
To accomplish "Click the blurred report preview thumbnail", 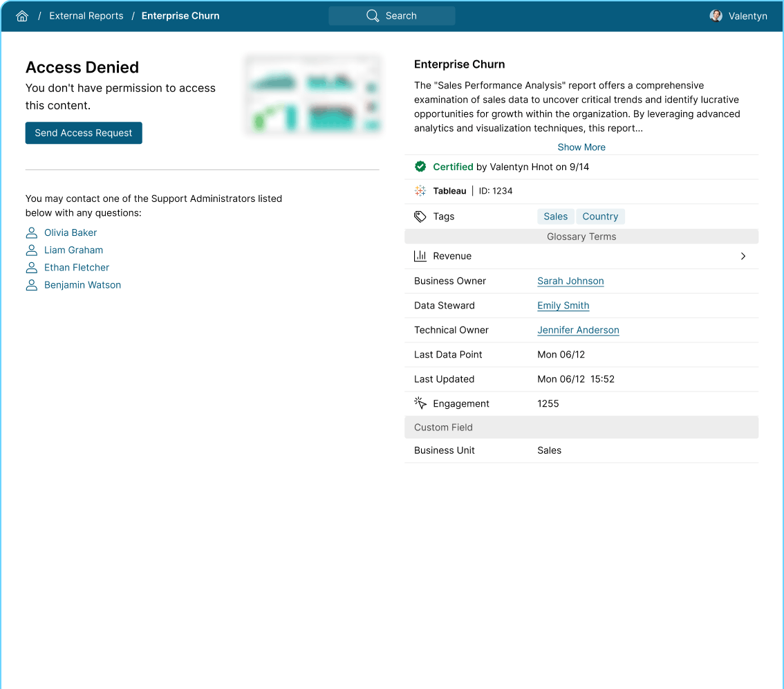I will click(312, 94).
